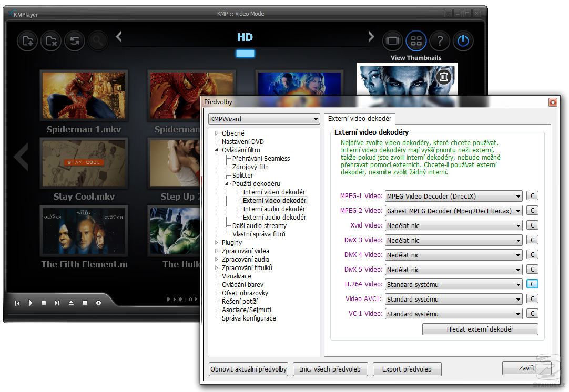Open the search magnifier in KMPlayer
The height and width of the screenshot is (392, 569).
pos(98,41)
